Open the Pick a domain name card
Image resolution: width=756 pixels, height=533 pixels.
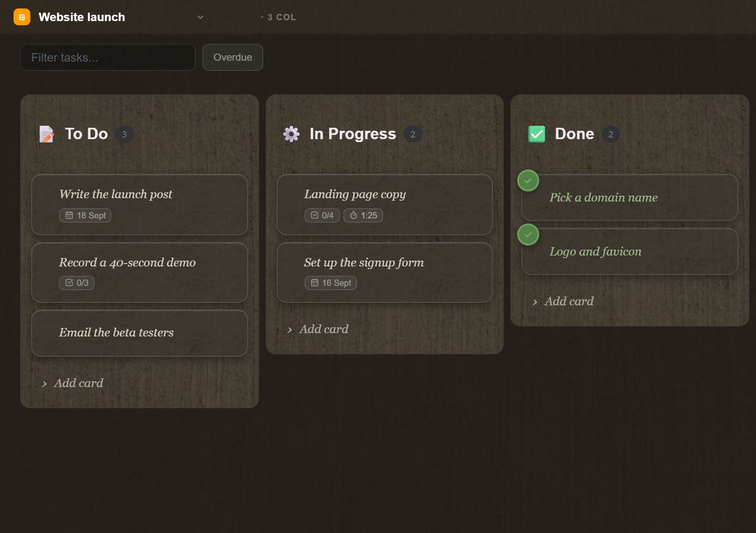[x=630, y=197]
